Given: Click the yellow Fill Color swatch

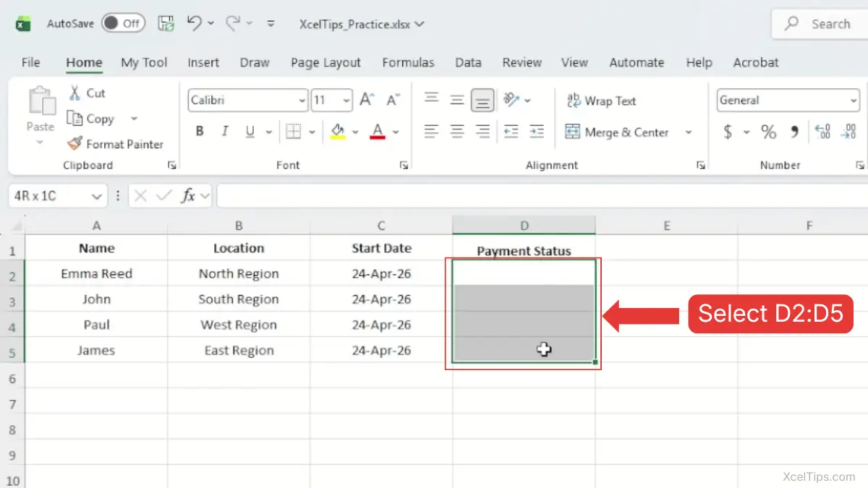Looking at the screenshot, I should pos(338,132).
